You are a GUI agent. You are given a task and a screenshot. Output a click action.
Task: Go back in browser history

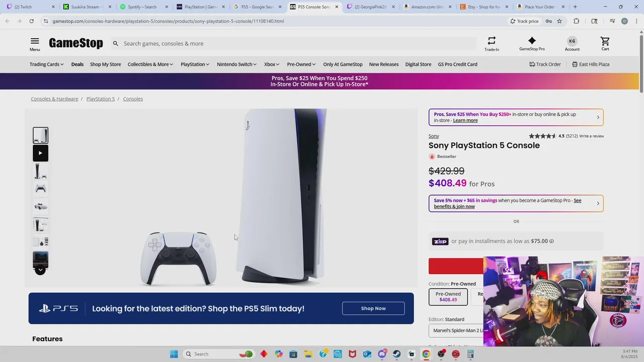pos(7,21)
